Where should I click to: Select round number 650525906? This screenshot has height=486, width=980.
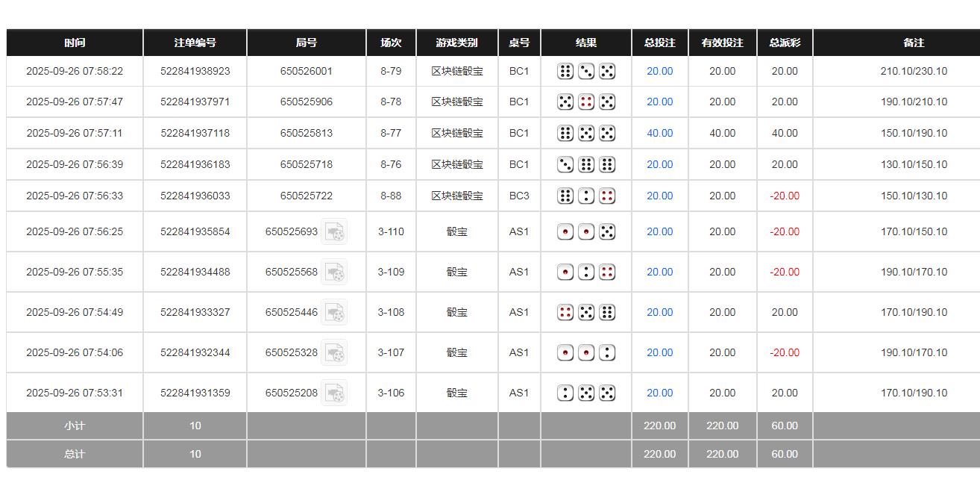tap(307, 102)
